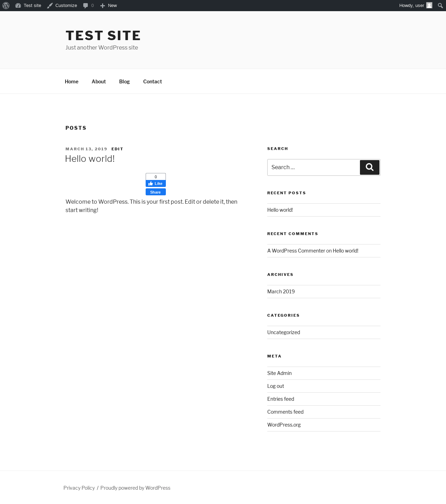
Task: Click Log out in Meta section
Action: [x=276, y=386]
